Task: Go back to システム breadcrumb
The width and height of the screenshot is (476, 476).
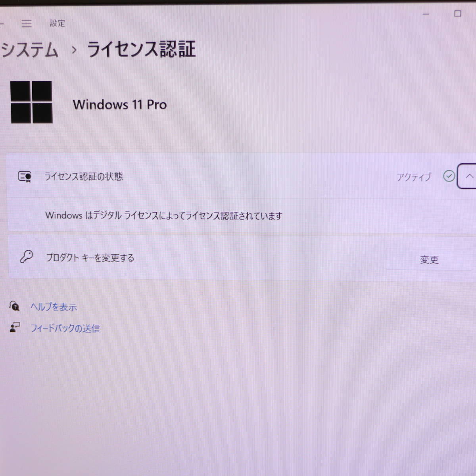Action: point(30,50)
